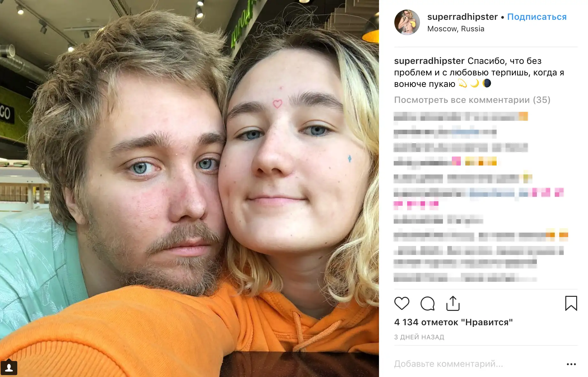The image size is (588, 377).
Task: Click superradhipster name in caption
Action: 429,61
